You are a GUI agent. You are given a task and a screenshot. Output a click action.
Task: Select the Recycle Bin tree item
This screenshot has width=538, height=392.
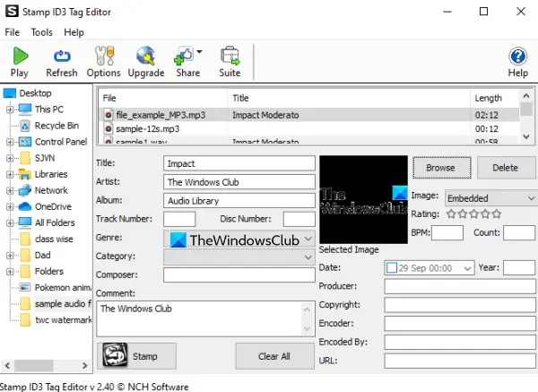(56, 126)
